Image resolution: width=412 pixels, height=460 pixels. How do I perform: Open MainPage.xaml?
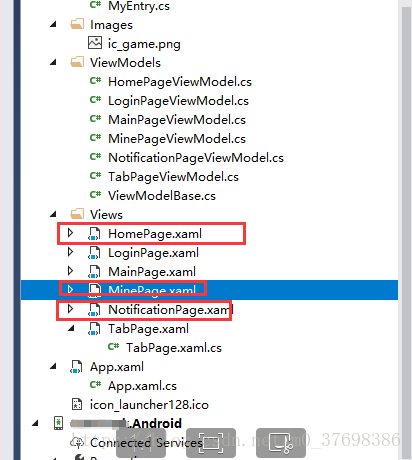pyautogui.click(x=152, y=272)
